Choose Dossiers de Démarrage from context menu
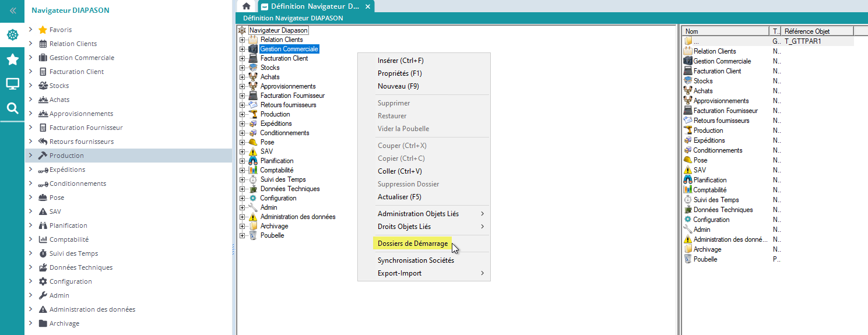868x335 pixels. click(x=413, y=244)
